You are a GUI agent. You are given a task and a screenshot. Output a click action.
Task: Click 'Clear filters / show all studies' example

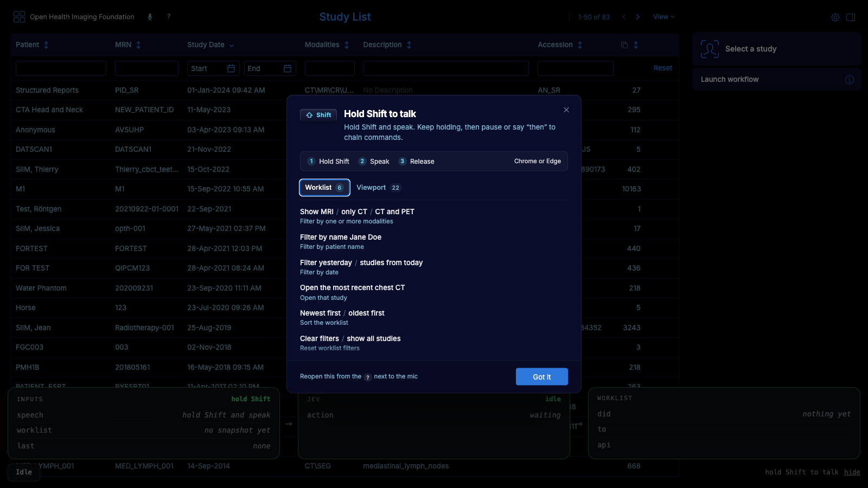pyautogui.click(x=350, y=339)
